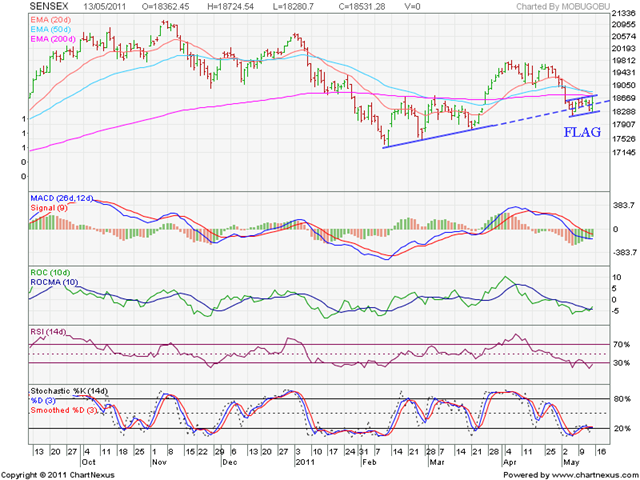Click the Signal (9) legend label

coord(49,208)
